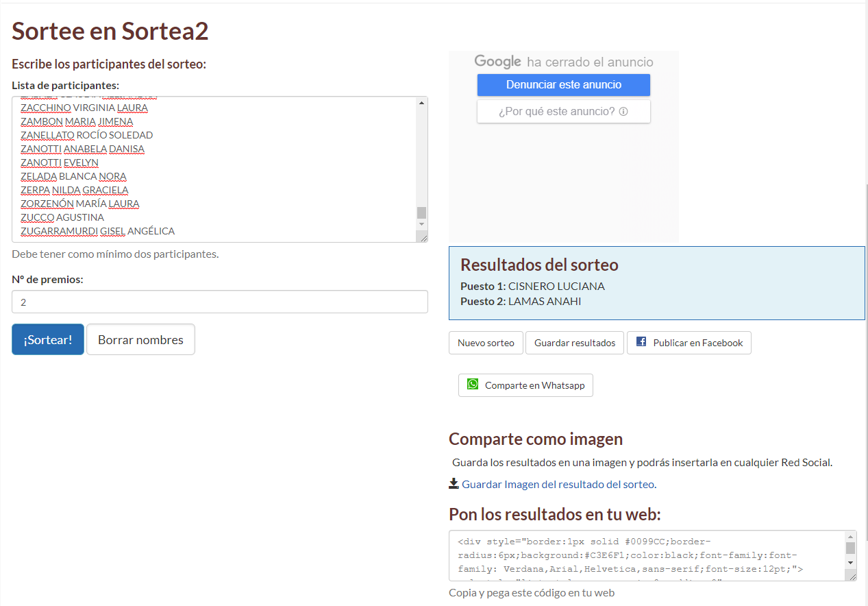Image resolution: width=868 pixels, height=606 pixels.
Task: Click participant ZUGARRAMURDI GISEL ANGÉLICA
Action: click(98, 231)
